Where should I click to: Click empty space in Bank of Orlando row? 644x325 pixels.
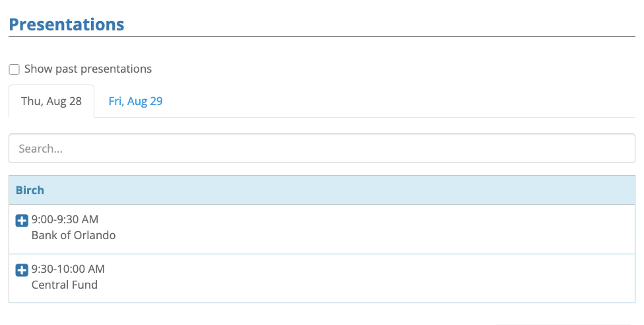(x=396, y=229)
